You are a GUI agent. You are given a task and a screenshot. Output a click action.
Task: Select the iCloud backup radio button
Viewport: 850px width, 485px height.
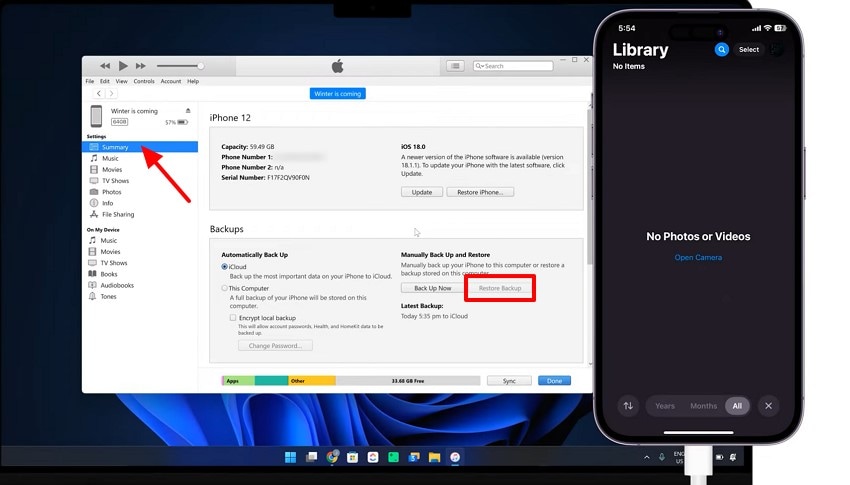[224, 267]
